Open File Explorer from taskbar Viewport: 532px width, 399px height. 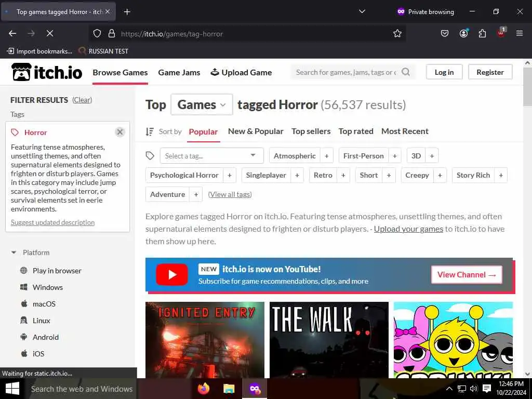coord(229,389)
